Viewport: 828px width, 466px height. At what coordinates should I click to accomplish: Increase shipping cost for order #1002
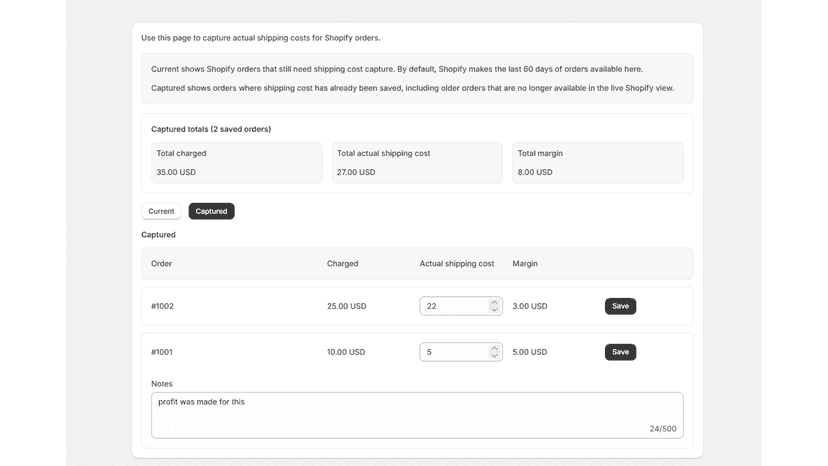[494, 302]
